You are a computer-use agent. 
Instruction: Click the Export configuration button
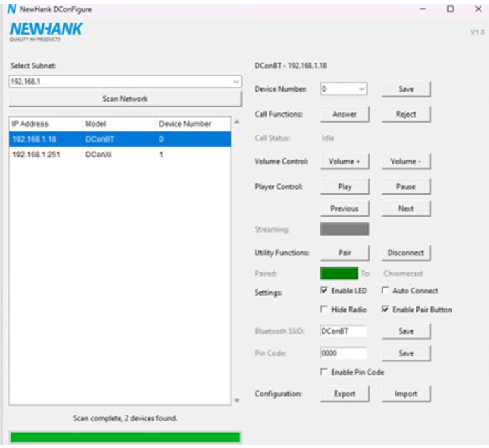point(344,394)
